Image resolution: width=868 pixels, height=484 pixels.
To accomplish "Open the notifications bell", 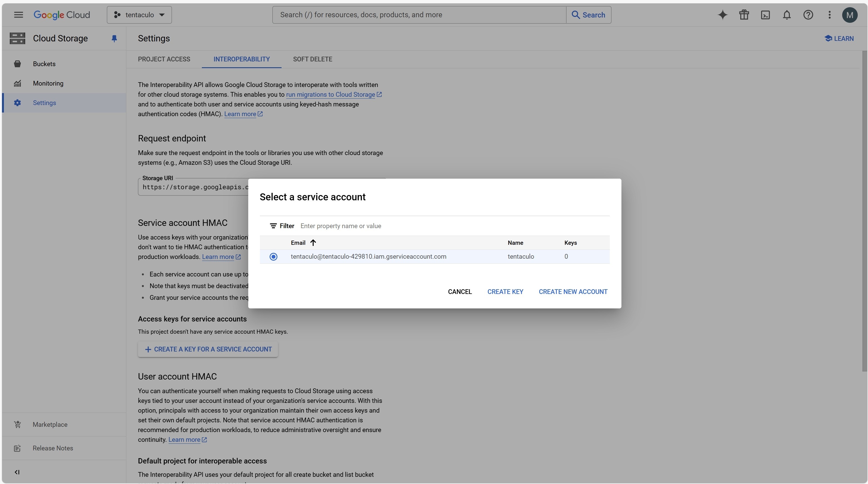I will click(x=787, y=15).
